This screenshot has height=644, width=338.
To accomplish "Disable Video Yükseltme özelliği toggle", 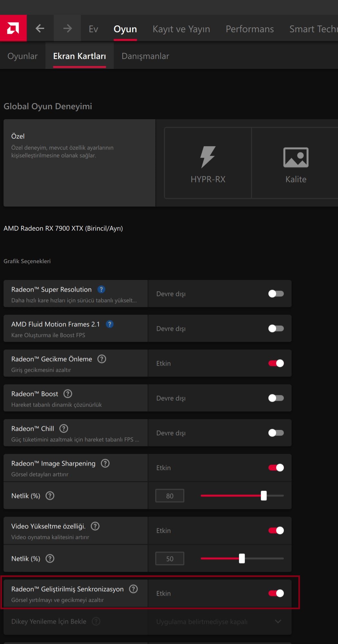I will (x=276, y=530).
